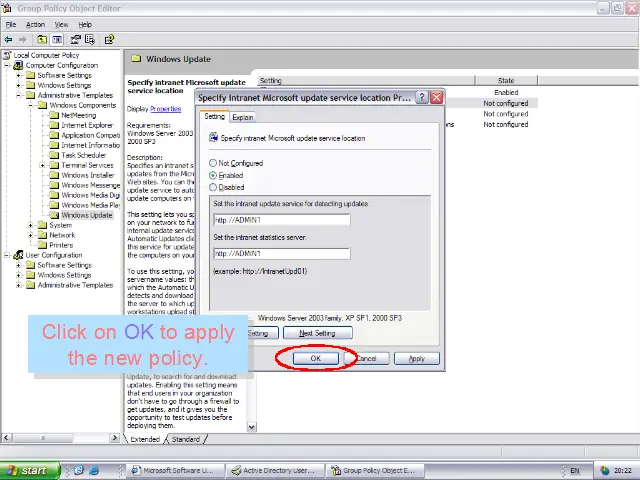Click the Task Scheduler folder icon
The image size is (640, 480).
(54, 155)
